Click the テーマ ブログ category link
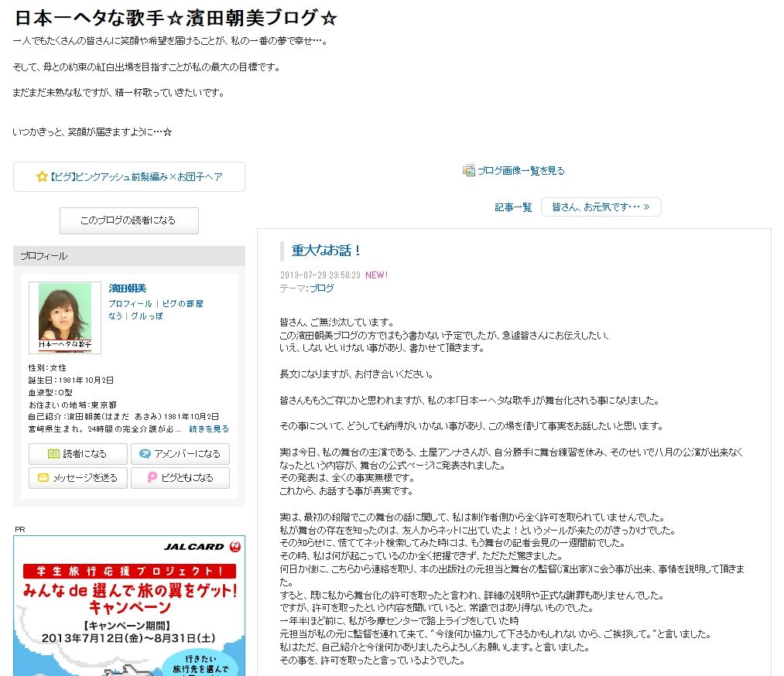The height and width of the screenshot is (676, 784). [321, 288]
